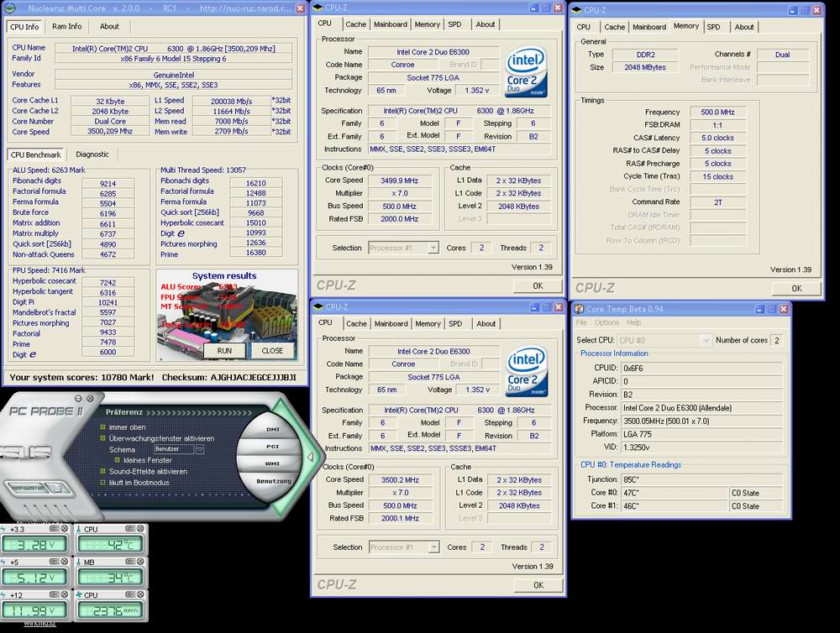Click the Konfiguration button in PC Probe II
840x633 pixels.
pyautogui.click(x=29, y=488)
